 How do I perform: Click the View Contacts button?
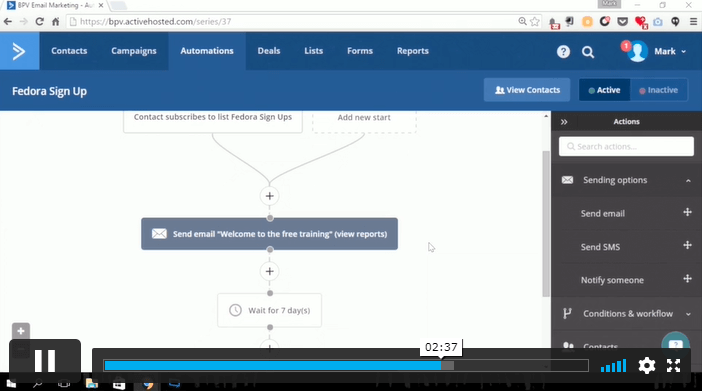(527, 90)
